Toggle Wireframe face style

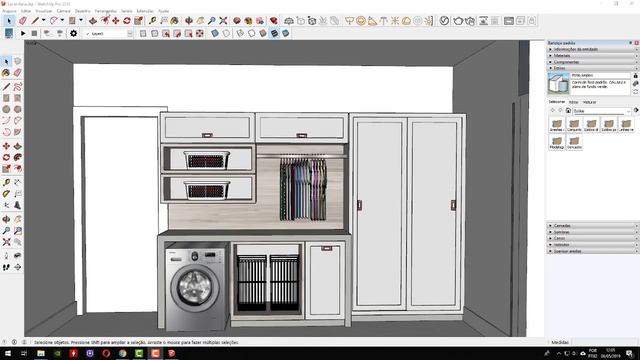[x=240, y=33]
